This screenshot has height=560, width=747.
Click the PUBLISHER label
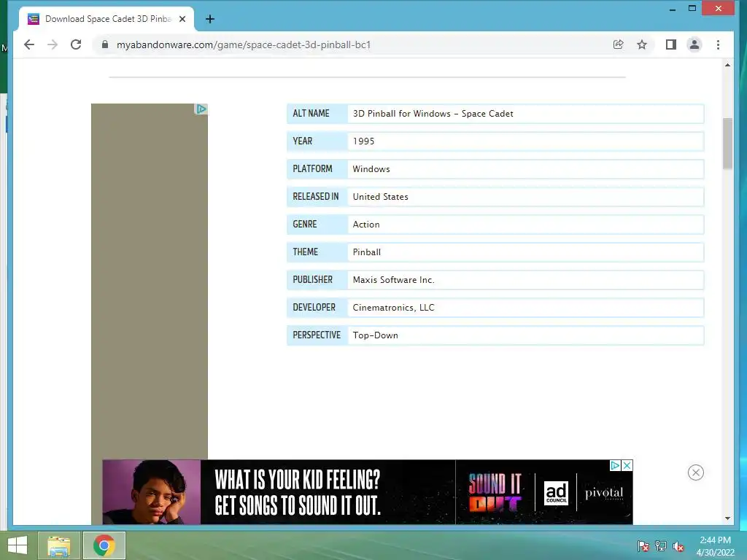[x=312, y=279]
